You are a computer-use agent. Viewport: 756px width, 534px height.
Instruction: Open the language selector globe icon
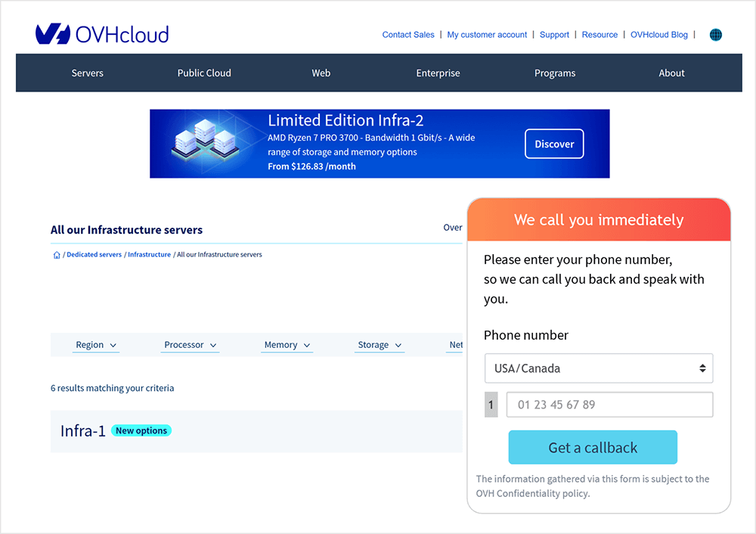[x=715, y=34]
